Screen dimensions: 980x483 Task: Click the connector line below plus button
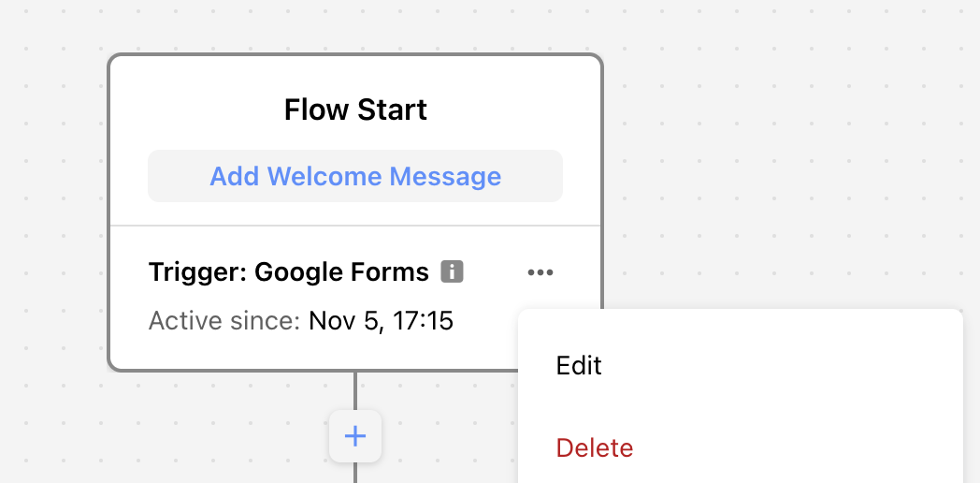(355, 473)
